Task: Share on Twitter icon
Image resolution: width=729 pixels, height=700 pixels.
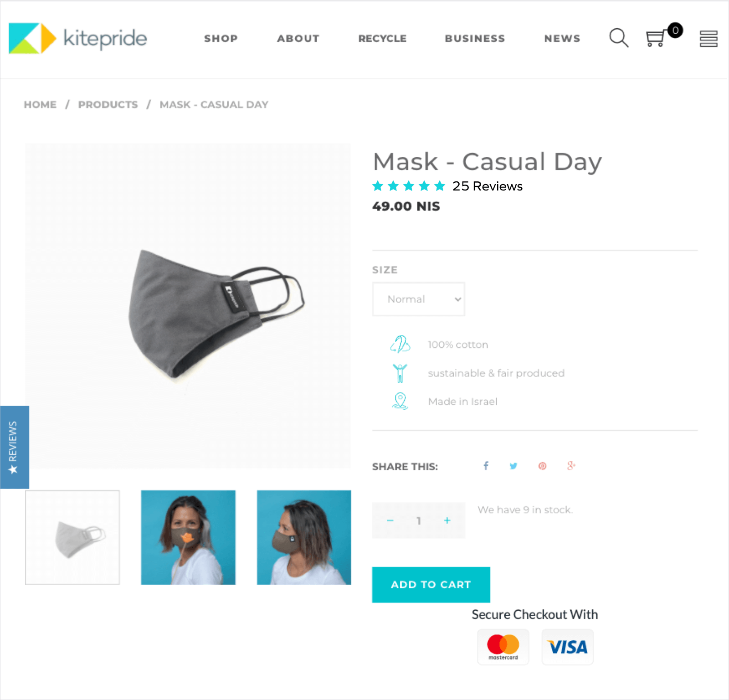Action: coord(513,466)
